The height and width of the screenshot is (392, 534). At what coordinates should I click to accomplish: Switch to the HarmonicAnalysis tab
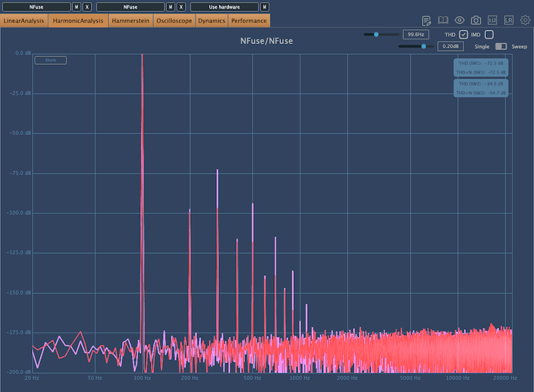click(x=78, y=21)
